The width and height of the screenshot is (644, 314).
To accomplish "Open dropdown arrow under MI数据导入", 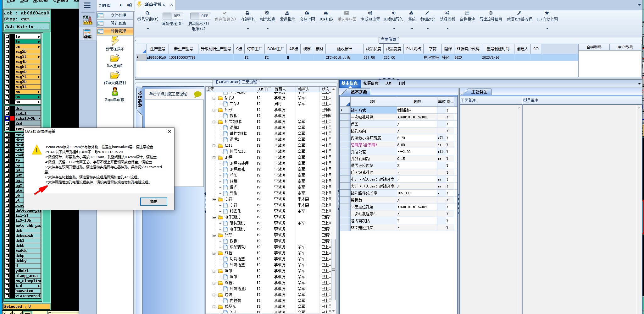I will (394, 29).
